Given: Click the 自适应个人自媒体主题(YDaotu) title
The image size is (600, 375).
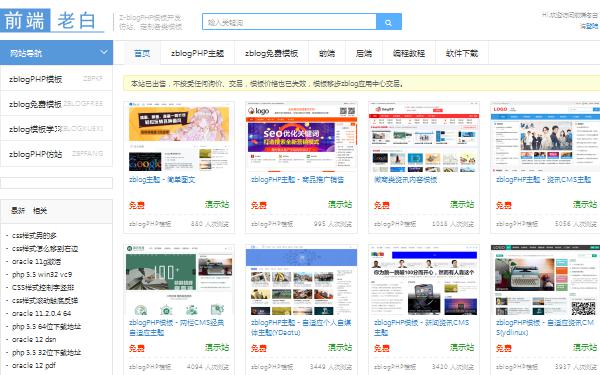Looking at the screenshot, I should [x=301, y=327].
